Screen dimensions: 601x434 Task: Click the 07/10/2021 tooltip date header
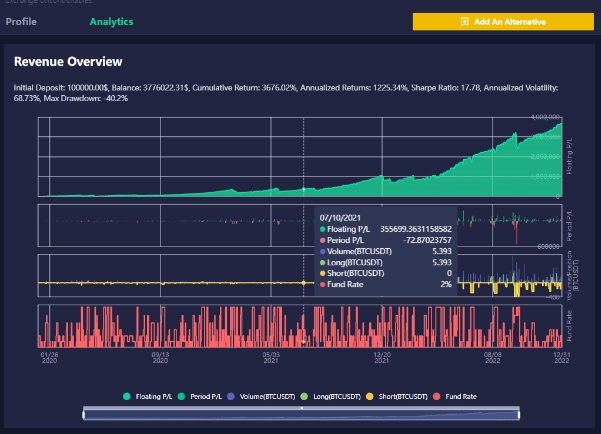coord(342,216)
